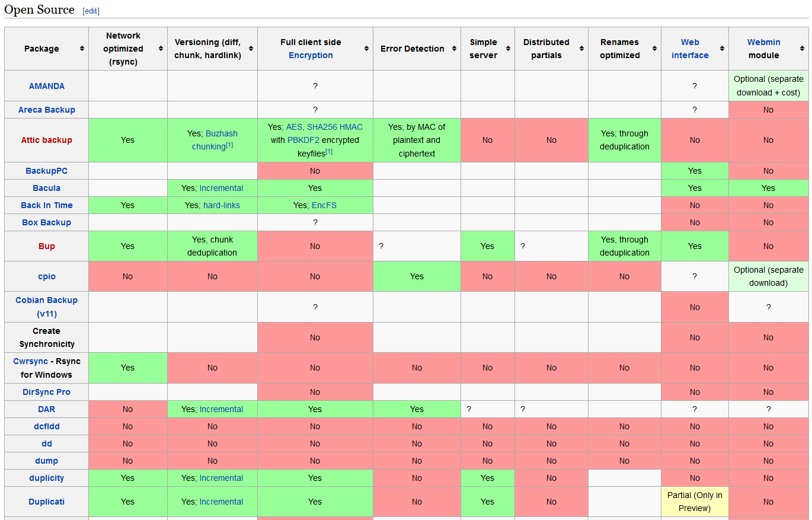Open the AES link in Attic row

tap(295, 127)
